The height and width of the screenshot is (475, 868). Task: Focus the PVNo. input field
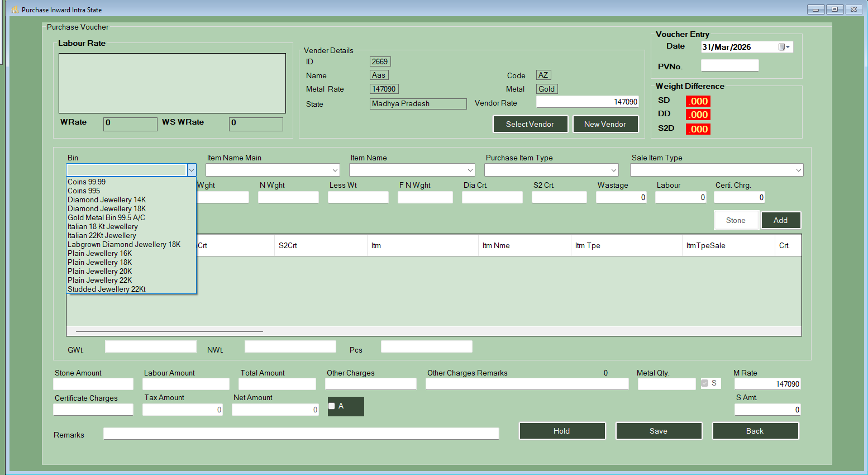pos(729,65)
